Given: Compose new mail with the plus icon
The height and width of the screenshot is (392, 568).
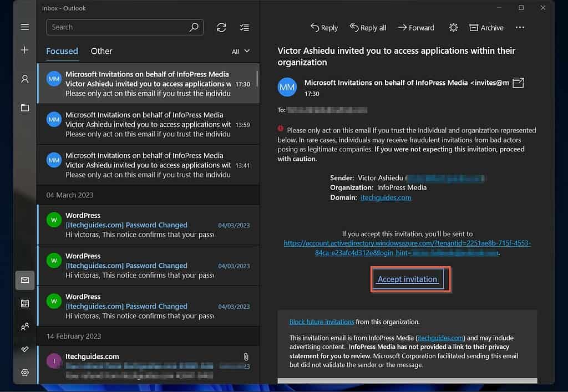Looking at the screenshot, I should click(24, 50).
